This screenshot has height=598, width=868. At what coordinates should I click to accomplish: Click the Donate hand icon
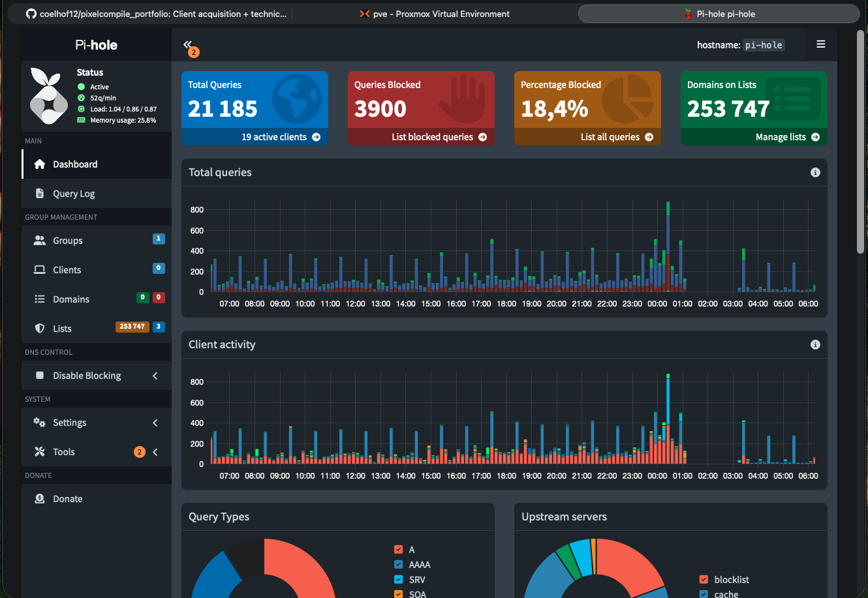40,499
